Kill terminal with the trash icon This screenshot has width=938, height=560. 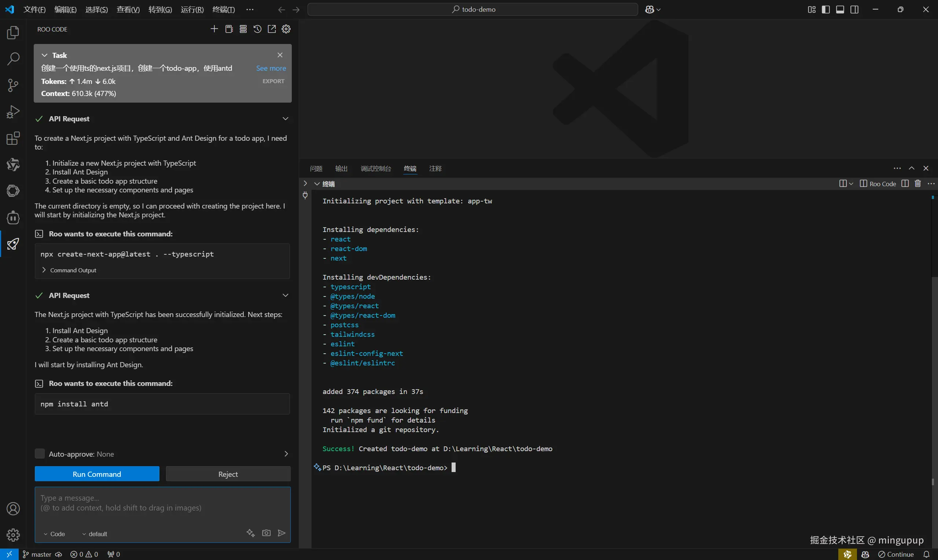(x=917, y=184)
